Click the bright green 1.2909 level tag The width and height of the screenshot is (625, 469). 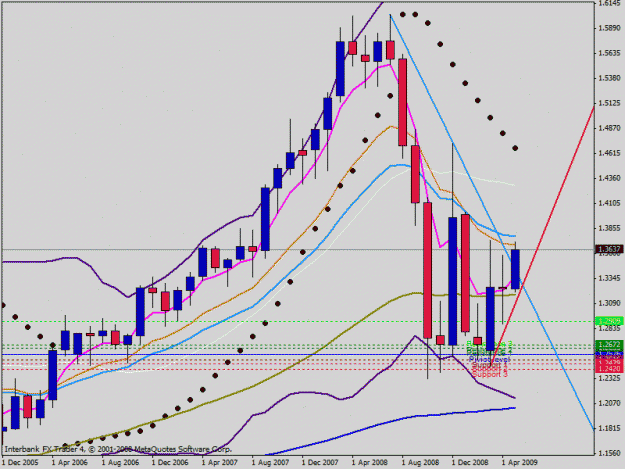click(x=609, y=321)
